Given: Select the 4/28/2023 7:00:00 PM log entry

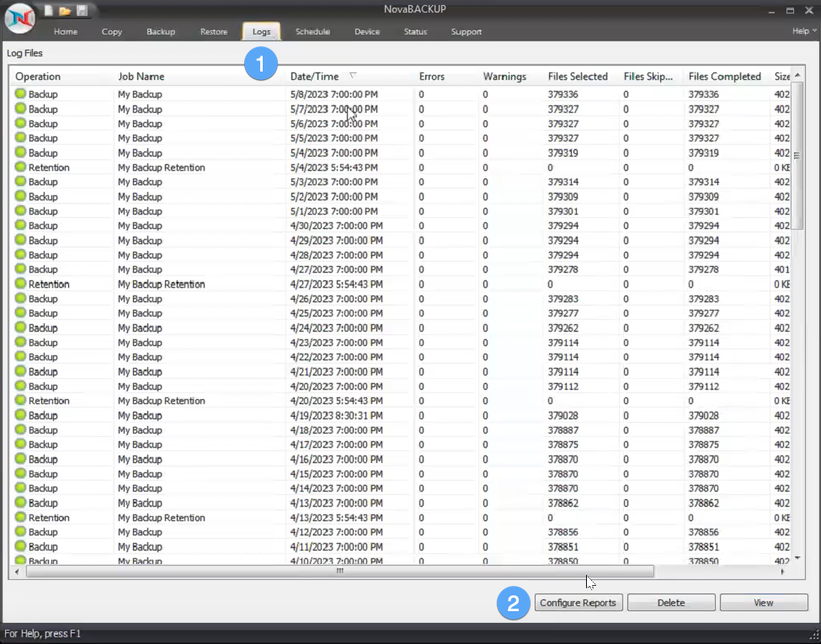Looking at the screenshot, I should pyautogui.click(x=400, y=255).
